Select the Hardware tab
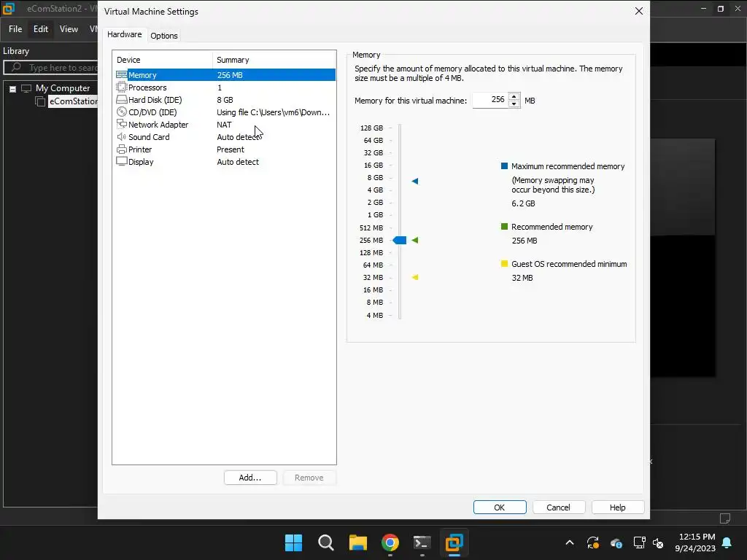Screen dimensions: 747x560 124,34
